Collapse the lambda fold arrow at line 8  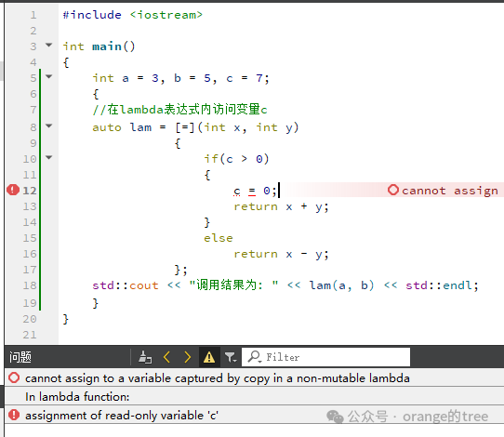coord(49,126)
